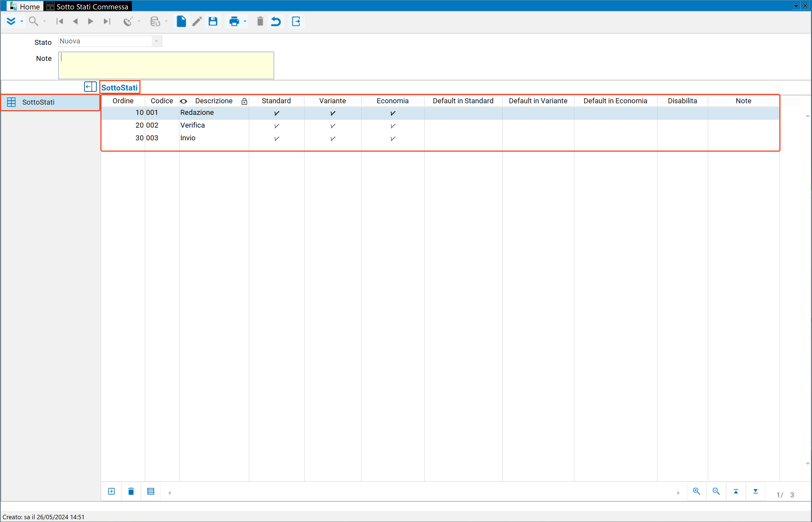Click the Default in Standard column header
Image resolution: width=812 pixels, height=522 pixels.
463,101
